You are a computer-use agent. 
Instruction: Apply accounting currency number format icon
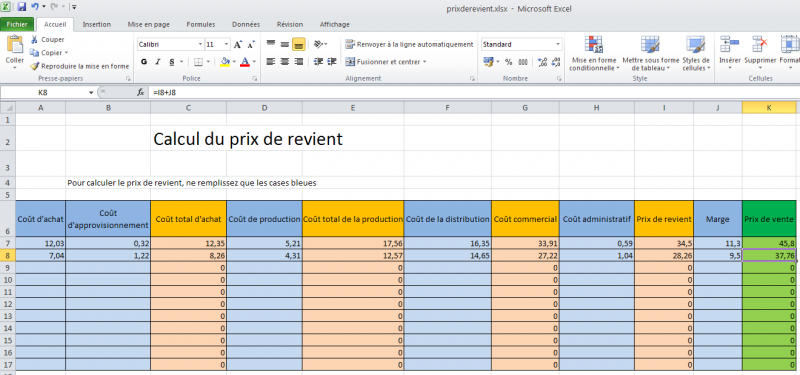point(488,62)
